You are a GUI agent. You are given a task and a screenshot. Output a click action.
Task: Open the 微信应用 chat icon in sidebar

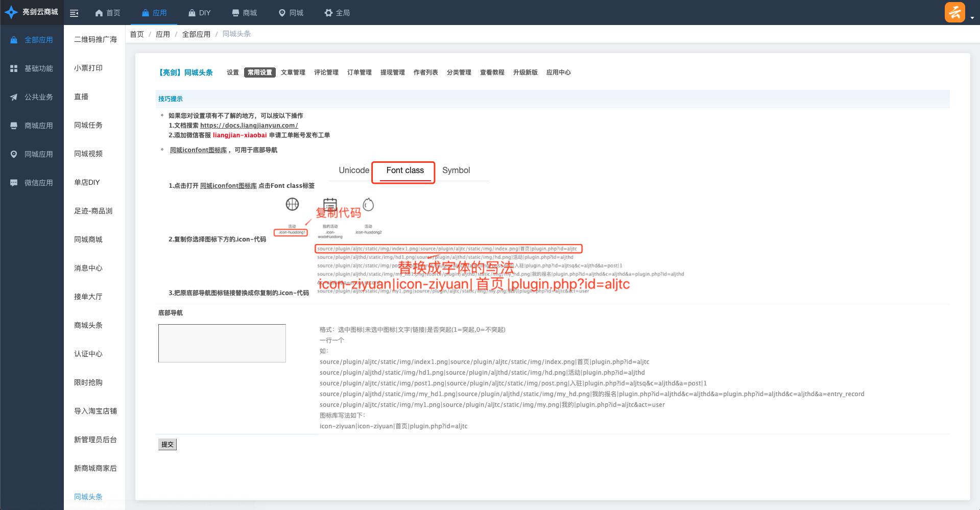point(14,183)
